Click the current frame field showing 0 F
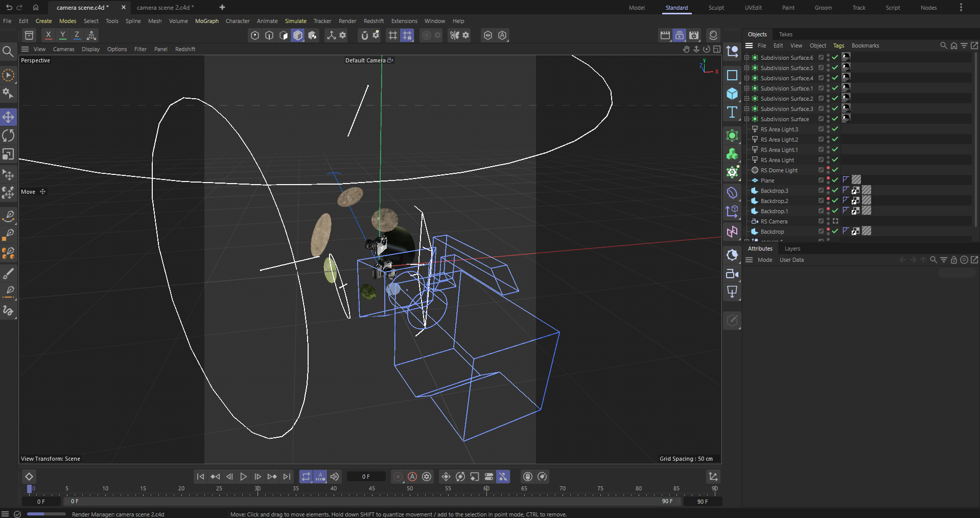This screenshot has height=518, width=980. 366,477
